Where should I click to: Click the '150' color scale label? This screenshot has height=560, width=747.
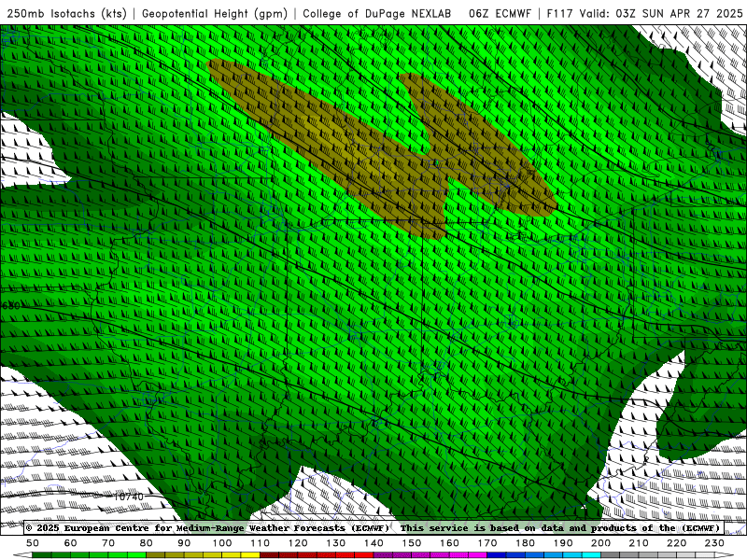point(412,543)
